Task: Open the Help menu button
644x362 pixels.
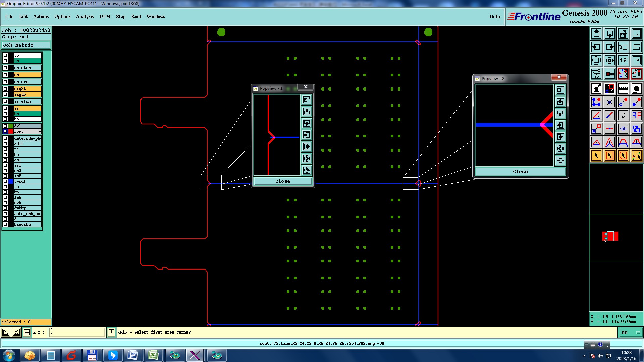Action: pos(494,16)
